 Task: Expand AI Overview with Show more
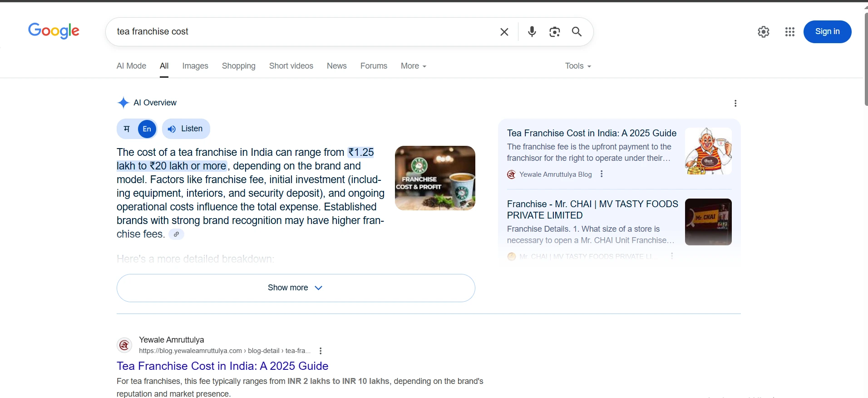(x=296, y=288)
